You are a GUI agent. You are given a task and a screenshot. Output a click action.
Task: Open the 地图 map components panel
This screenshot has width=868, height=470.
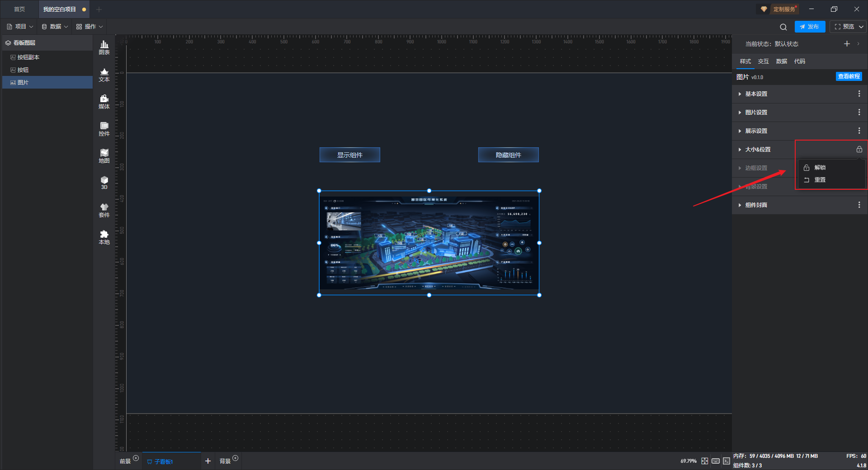pos(104,156)
